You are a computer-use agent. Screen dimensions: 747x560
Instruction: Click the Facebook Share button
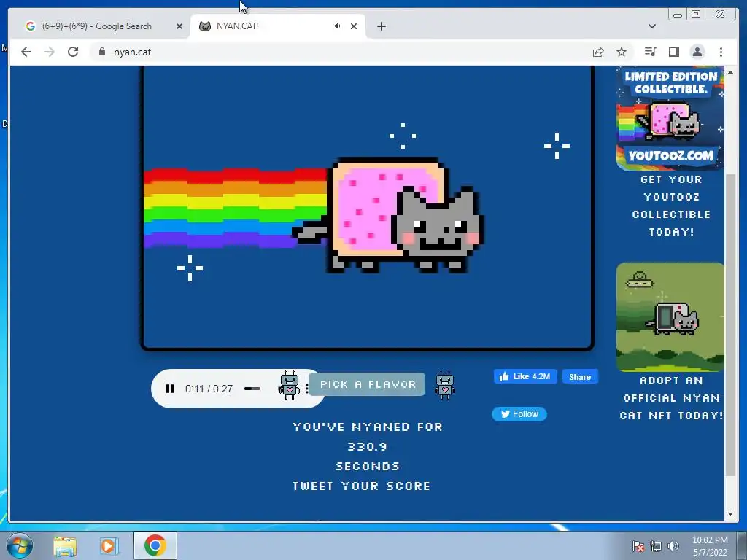click(580, 377)
